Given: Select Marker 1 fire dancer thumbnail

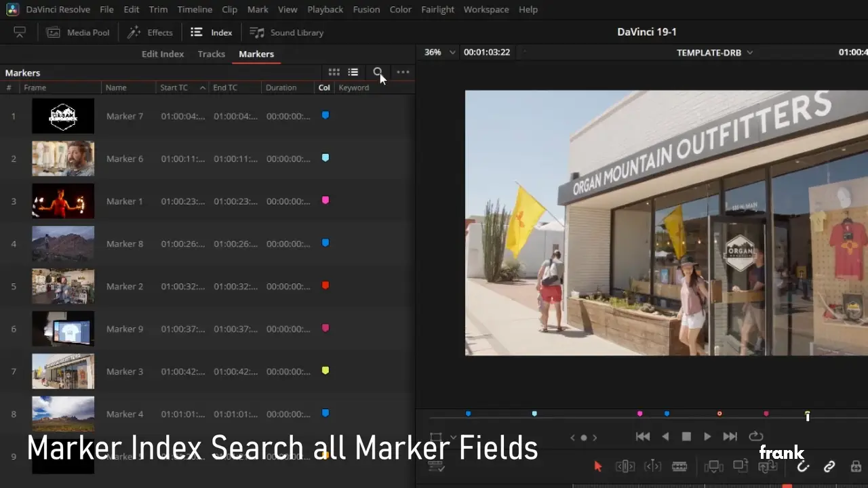Looking at the screenshot, I should (63, 201).
